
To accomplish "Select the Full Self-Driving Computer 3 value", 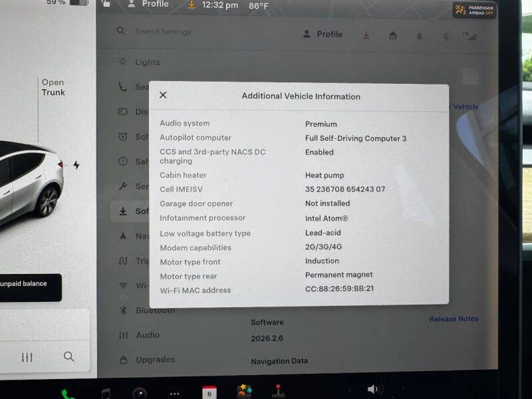I will pyautogui.click(x=356, y=138).
